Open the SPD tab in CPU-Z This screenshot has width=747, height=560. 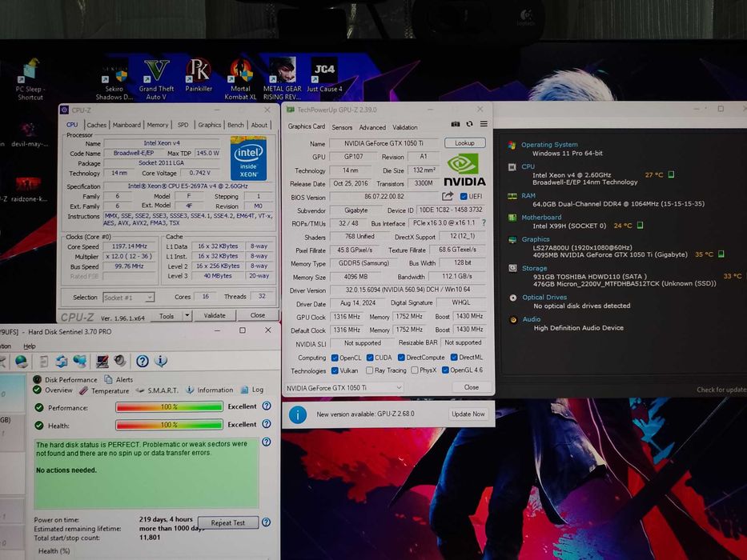(183, 125)
